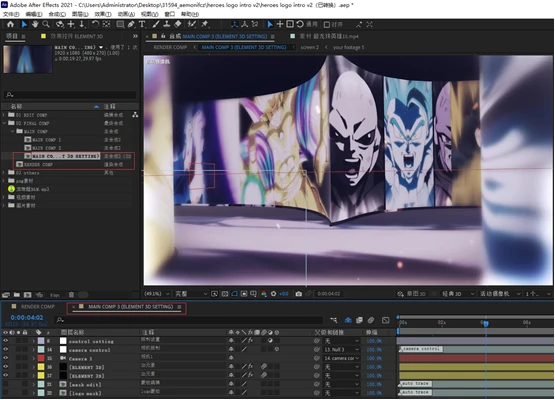Click the lavender label color of control setting layer
Viewport: 555px width, 400px height.
coord(41,341)
